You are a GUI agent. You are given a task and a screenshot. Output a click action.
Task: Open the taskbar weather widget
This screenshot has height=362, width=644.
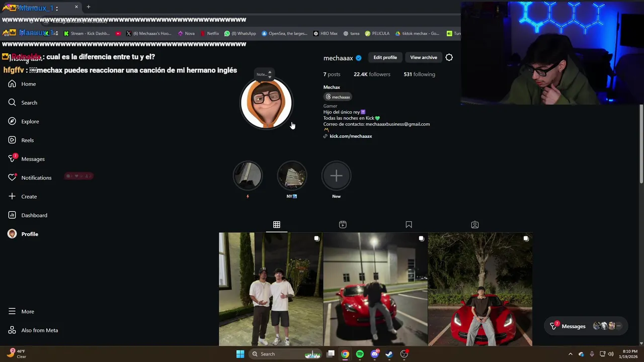pyautogui.click(x=17, y=354)
